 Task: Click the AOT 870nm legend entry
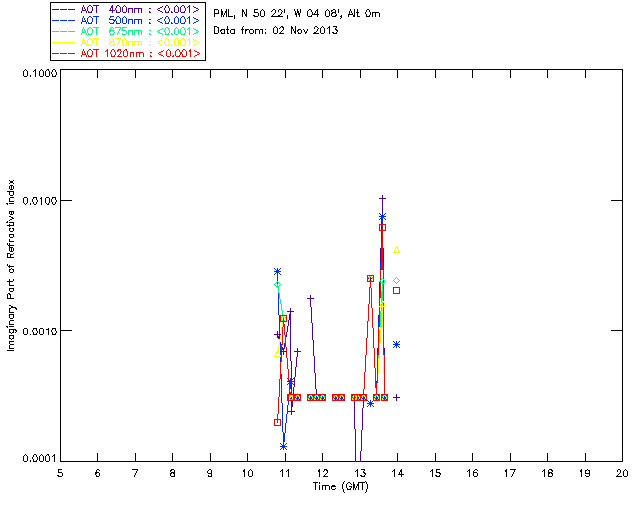(126, 42)
